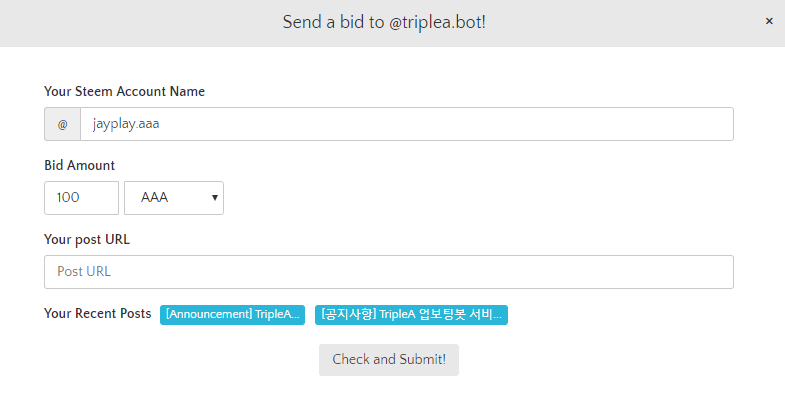
Task: Click the 'AAA' text in currency combo box
Action: click(155, 198)
